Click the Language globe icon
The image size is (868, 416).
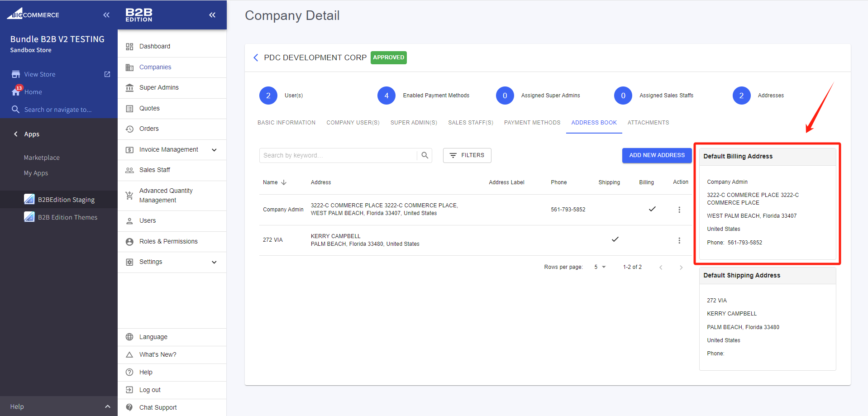129,337
